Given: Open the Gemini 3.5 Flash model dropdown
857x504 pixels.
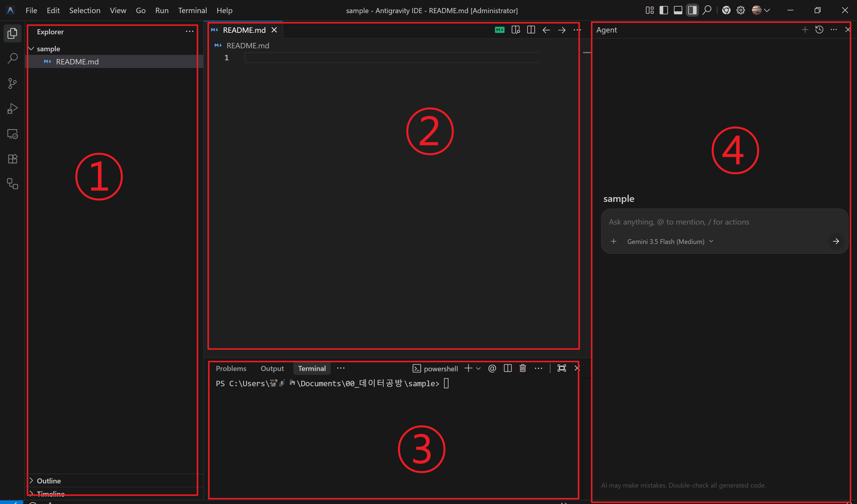Looking at the screenshot, I should 670,242.
